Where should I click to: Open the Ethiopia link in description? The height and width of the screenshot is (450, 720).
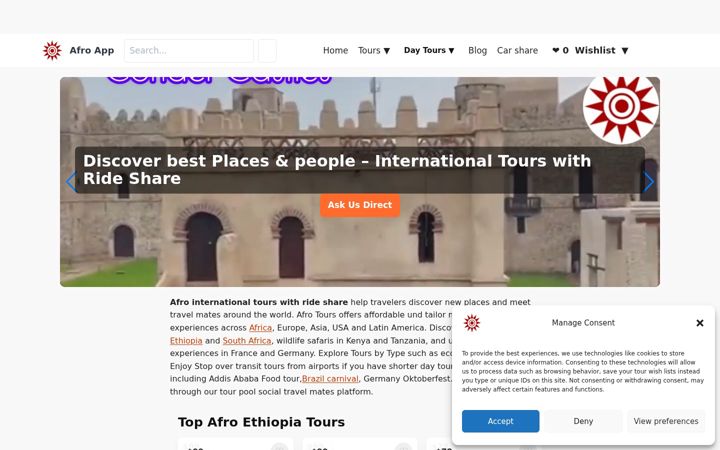(186, 341)
